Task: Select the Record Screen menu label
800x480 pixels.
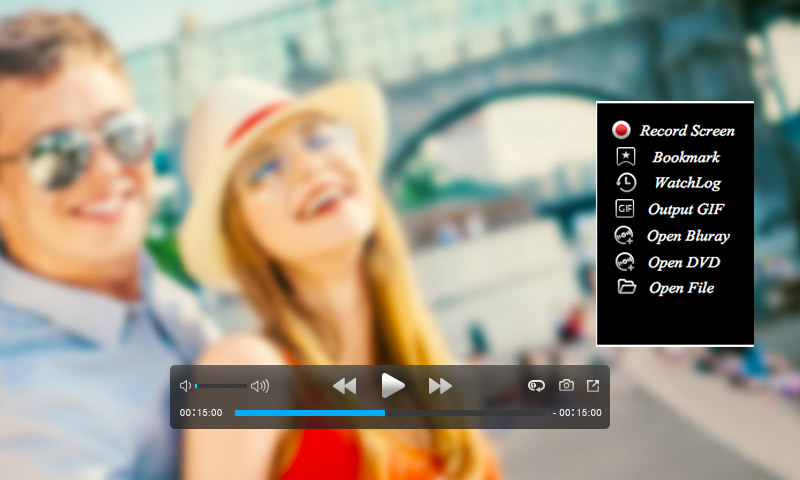Action: [x=687, y=131]
